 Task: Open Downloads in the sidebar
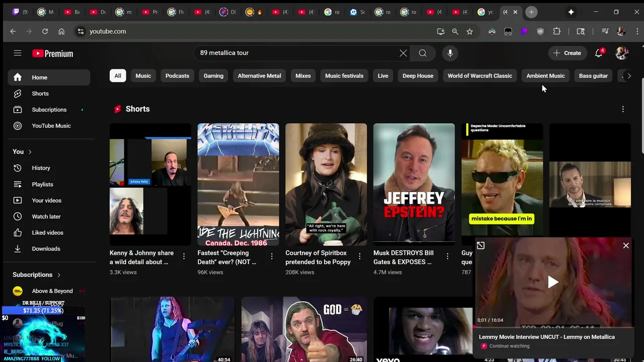[x=49, y=248]
